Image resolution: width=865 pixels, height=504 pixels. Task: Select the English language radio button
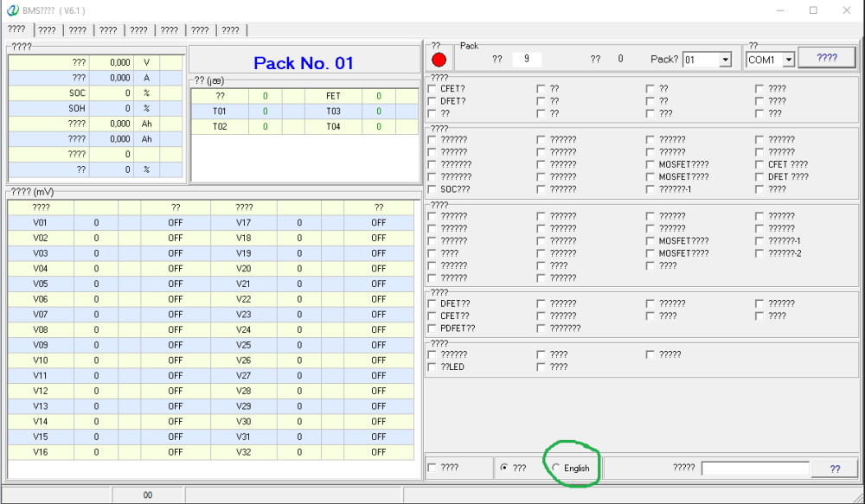point(556,468)
